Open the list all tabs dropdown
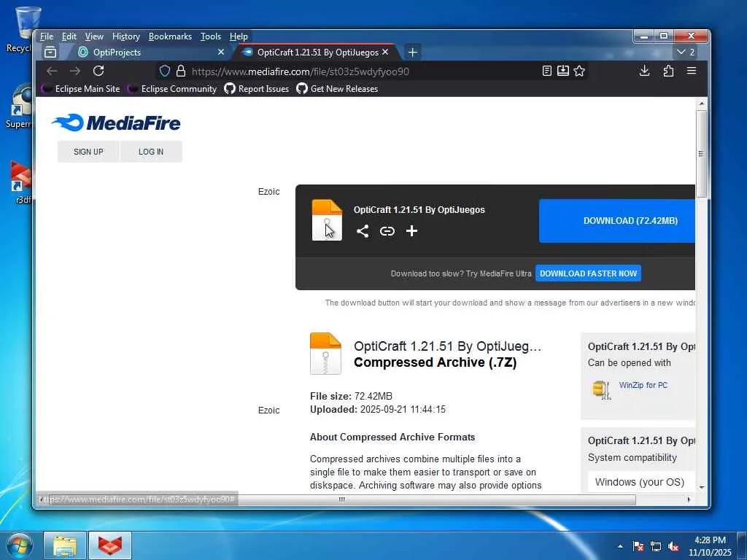 click(x=686, y=52)
